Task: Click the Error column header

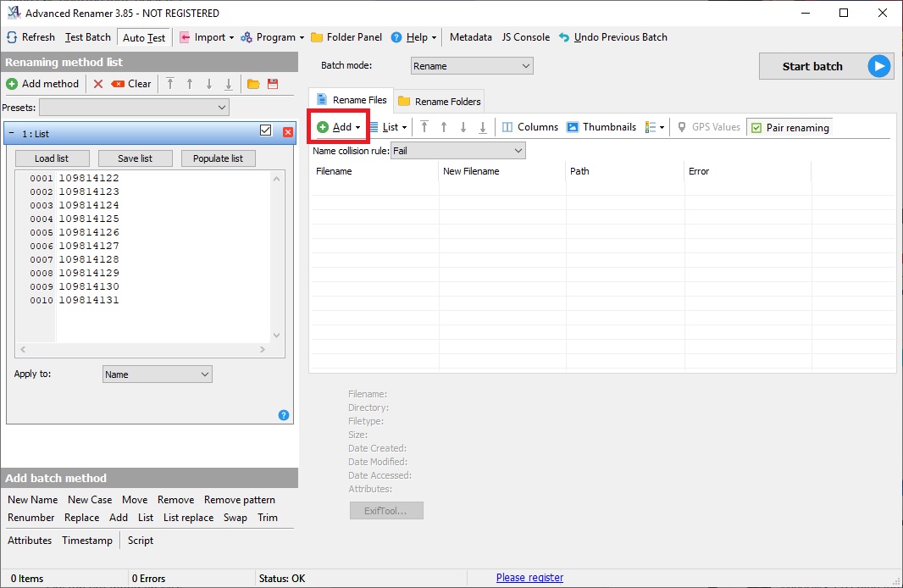Action: [x=748, y=172]
